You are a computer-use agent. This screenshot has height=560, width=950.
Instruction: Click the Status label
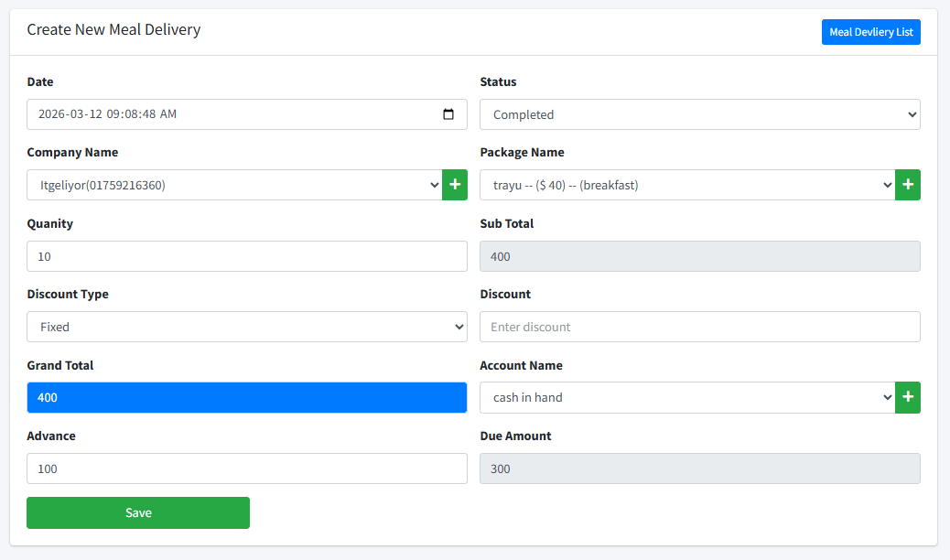point(498,81)
